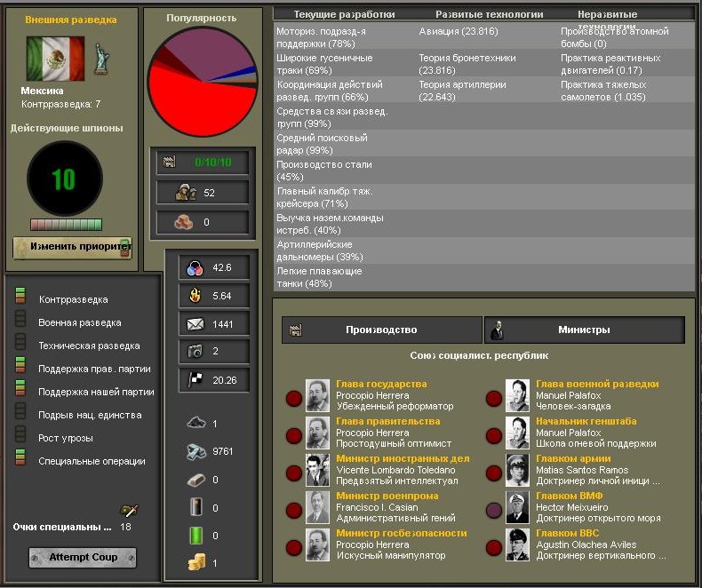Click portrait of Agustin Olachea Aviles
Viewport: 702px width, 588px height.
tap(517, 545)
